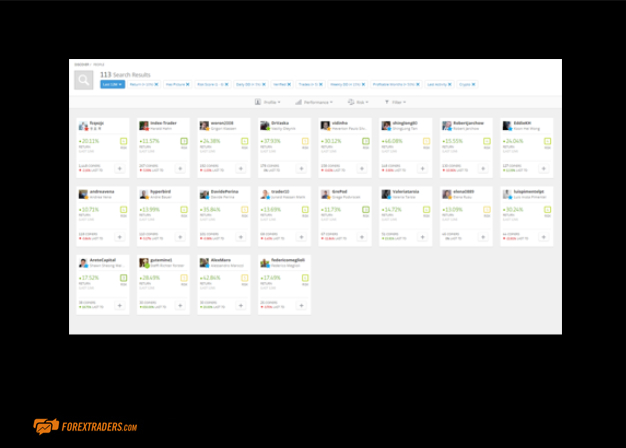
Task: Remove the 'Verified' filter chip via its X
Action: (x=289, y=84)
